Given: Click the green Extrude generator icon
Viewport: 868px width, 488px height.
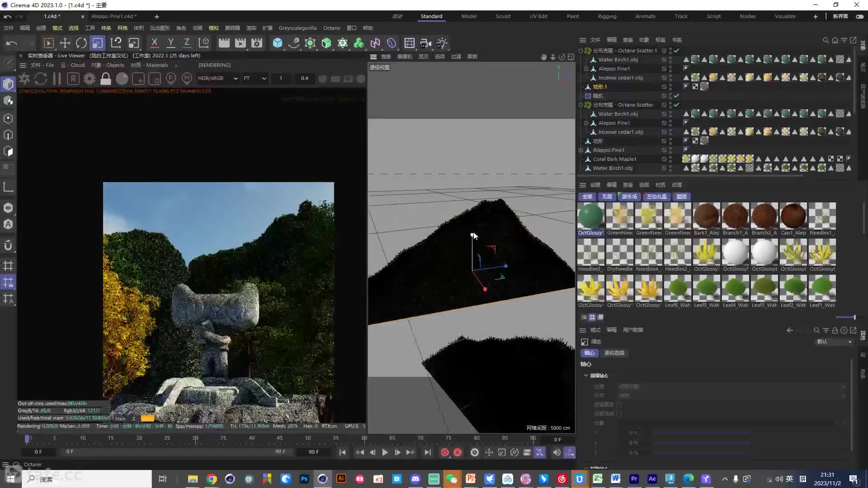Looking at the screenshot, I should (326, 43).
